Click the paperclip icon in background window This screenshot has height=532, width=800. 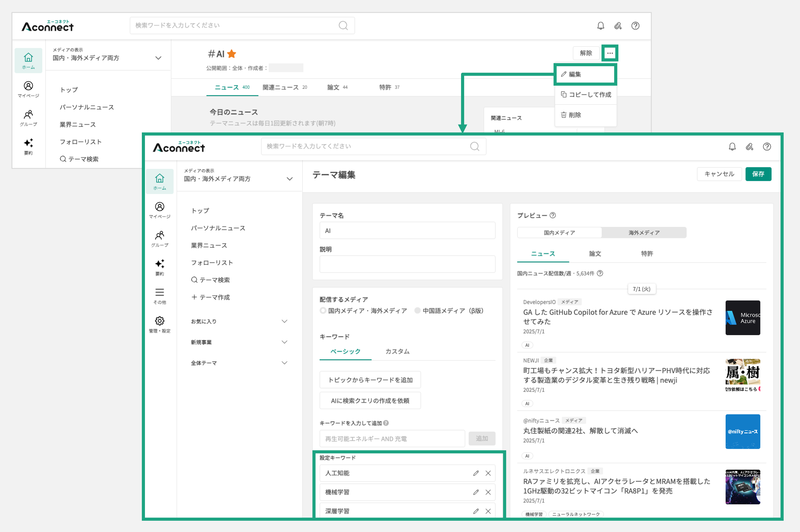click(x=618, y=26)
